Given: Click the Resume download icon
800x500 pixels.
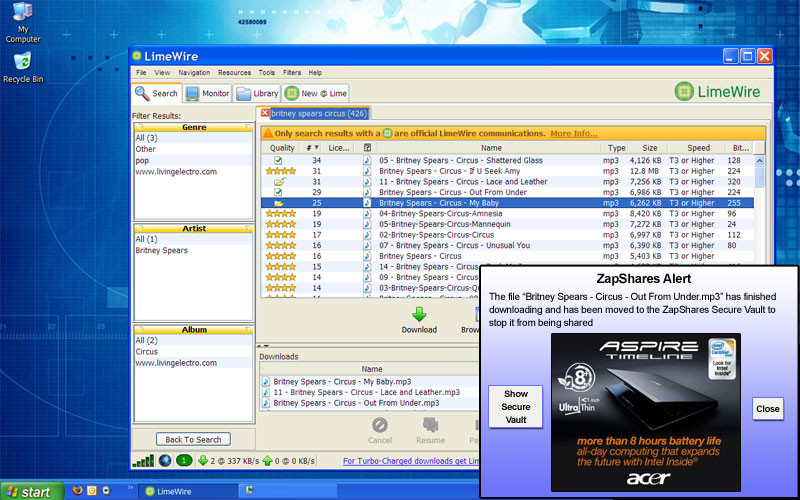Looking at the screenshot, I should [431, 424].
